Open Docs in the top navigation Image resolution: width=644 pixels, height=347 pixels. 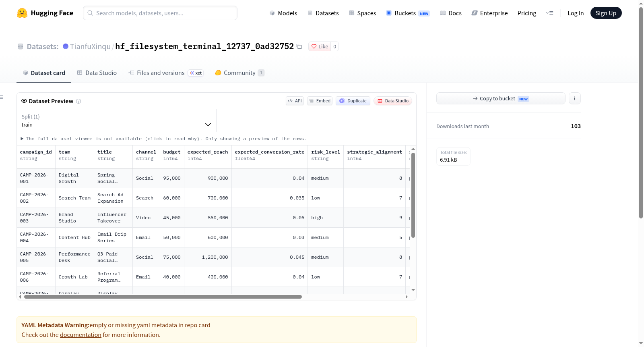[x=451, y=13]
